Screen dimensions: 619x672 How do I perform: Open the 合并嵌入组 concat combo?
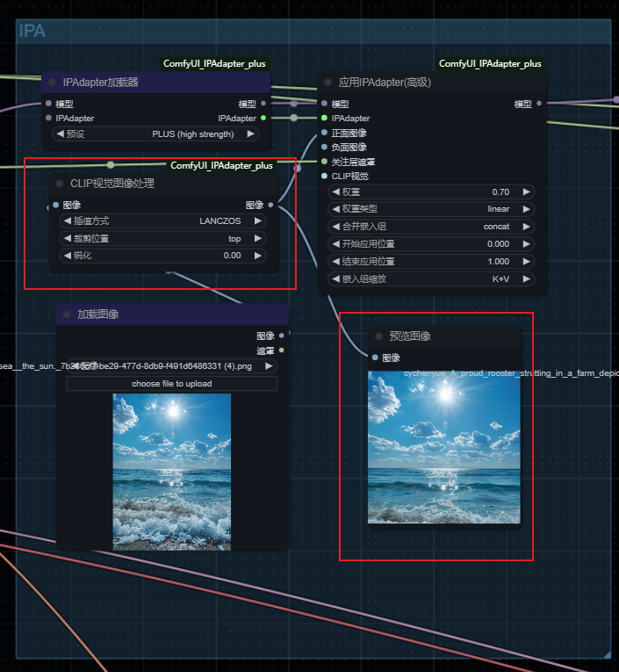point(431,227)
